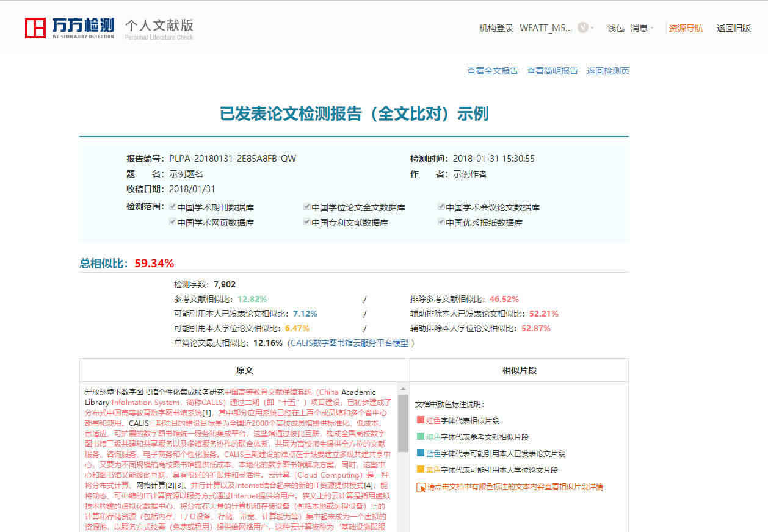Toggle 中国优秀报纸数据库 checkbox
The height and width of the screenshot is (532, 768).
[441, 222]
